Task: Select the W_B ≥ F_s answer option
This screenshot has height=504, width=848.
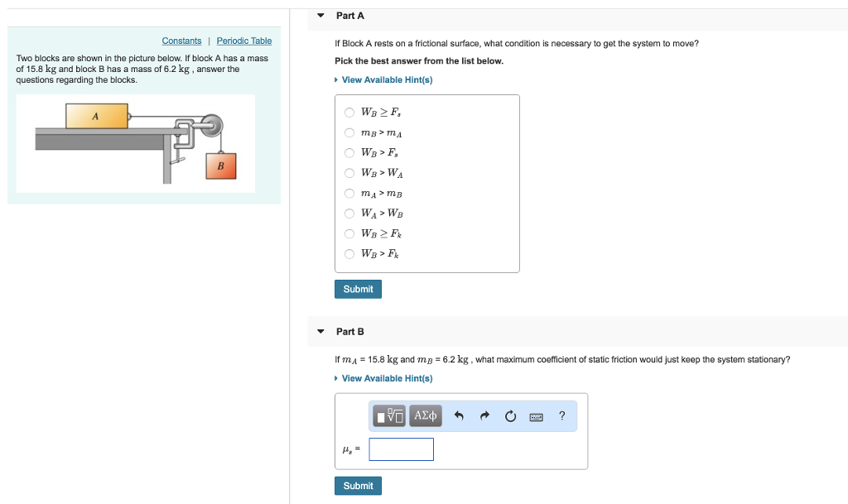Action: pyautogui.click(x=349, y=113)
